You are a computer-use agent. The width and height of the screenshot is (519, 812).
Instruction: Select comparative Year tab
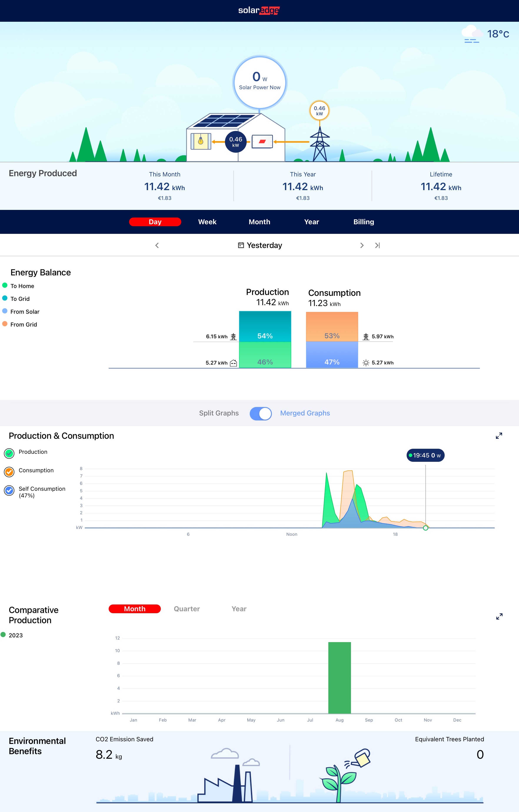point(239,609)
